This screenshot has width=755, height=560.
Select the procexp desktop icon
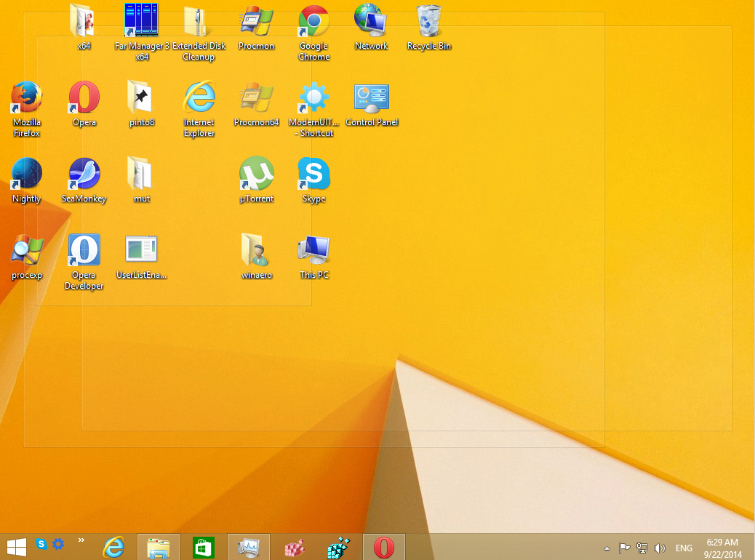[27, 257]
